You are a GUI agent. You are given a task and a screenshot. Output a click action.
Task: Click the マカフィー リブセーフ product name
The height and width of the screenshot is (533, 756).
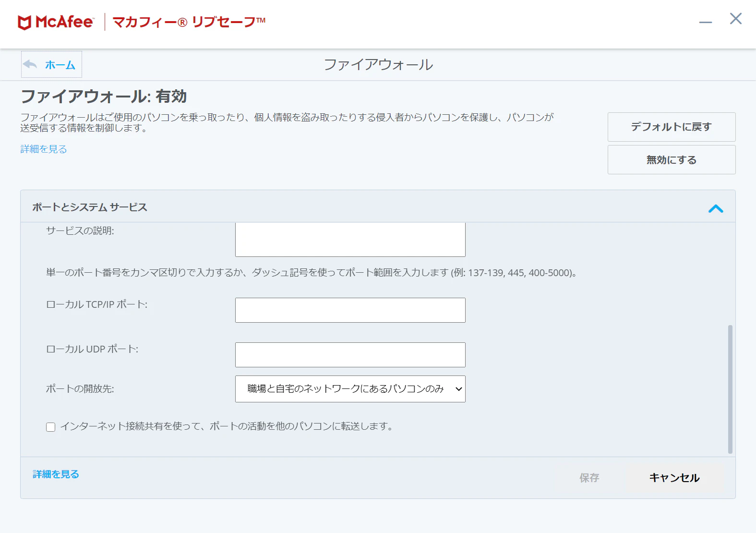coord(189,22)
